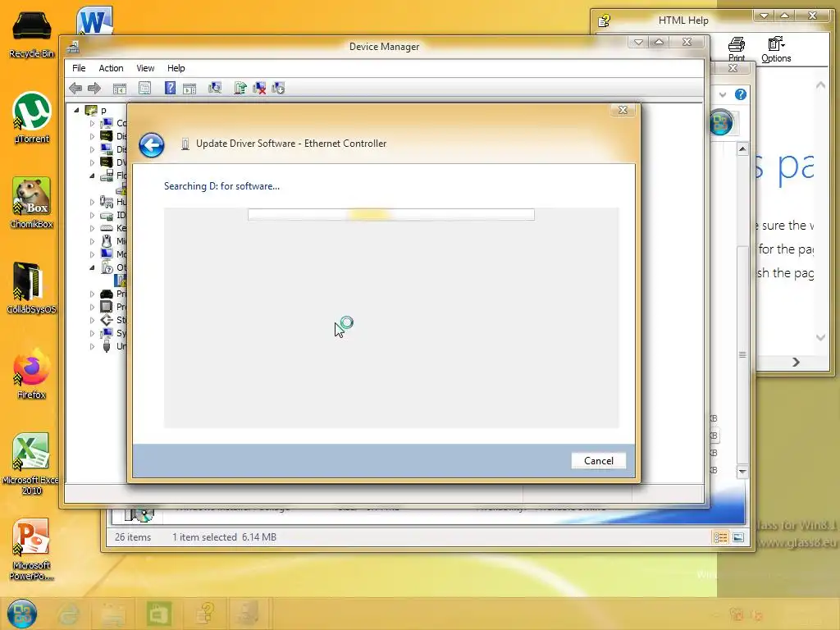This screenshot has height=630, width=840.
Task: Click '1 item selected 6.14 MB' status text
Action: [224, 537]
